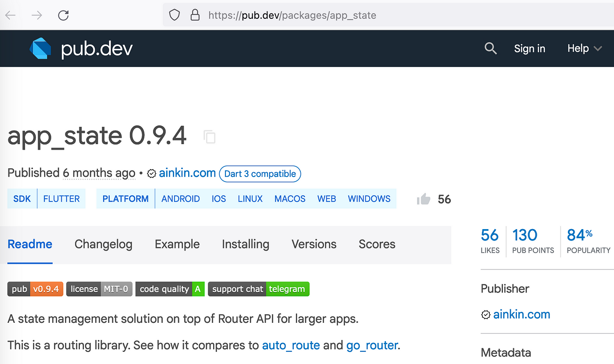Open the Installing tab
This screenshot has height=364, width=614.
tap(246, 244)
